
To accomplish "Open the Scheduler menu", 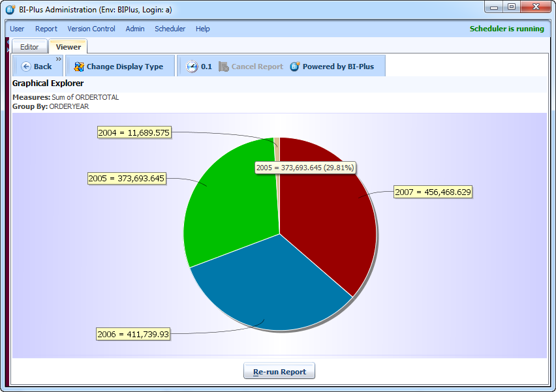I will [x=170, y=29].
